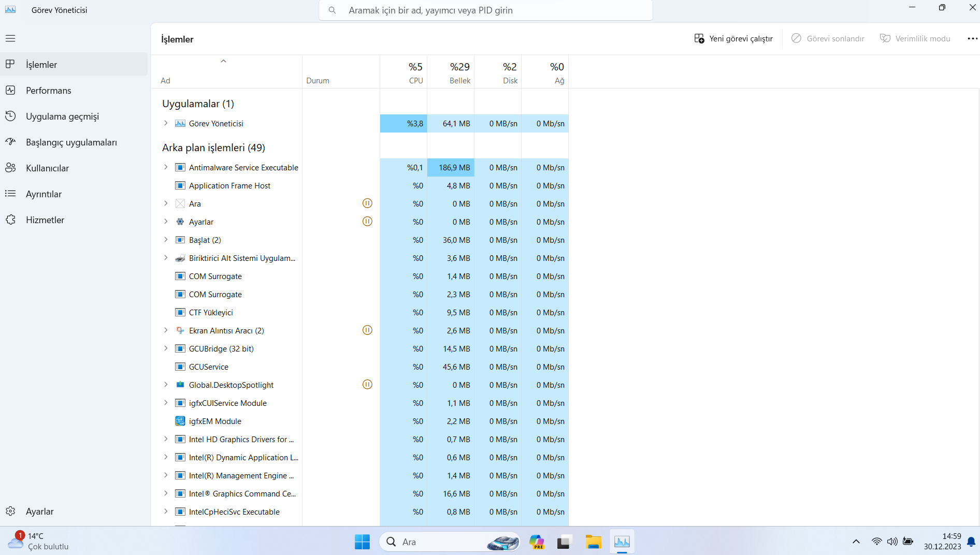The height and width of the screenshot is (555, 980).
Task: Click the Wi-Fi icon in system tray
Action: pos(876,542)
